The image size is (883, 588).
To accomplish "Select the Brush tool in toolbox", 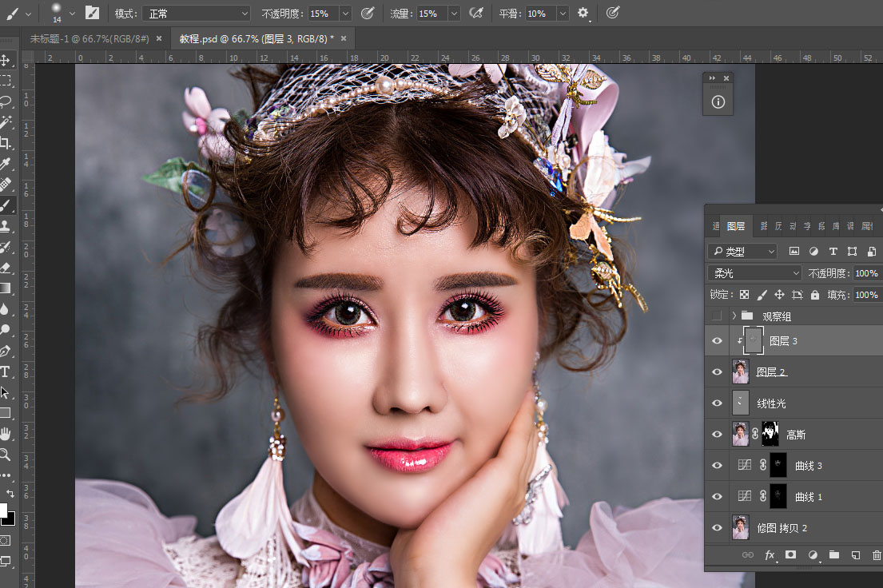I will (x=6, y=205).
